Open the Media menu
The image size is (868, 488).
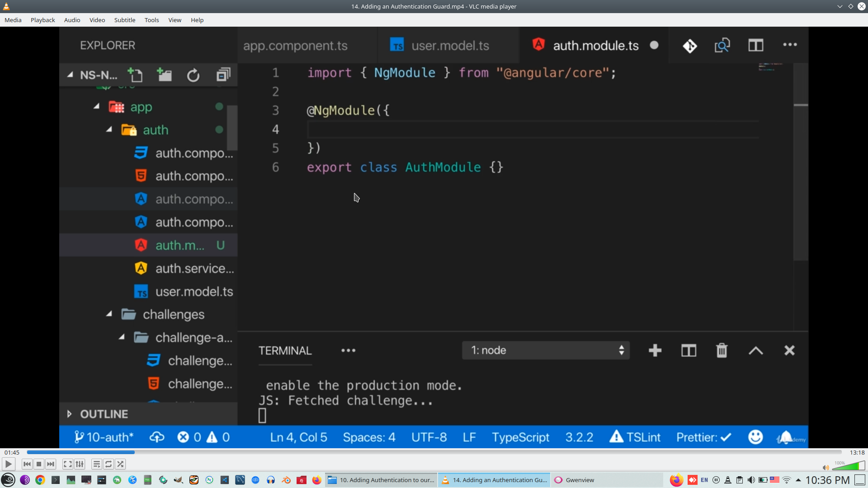pos(13,20)
